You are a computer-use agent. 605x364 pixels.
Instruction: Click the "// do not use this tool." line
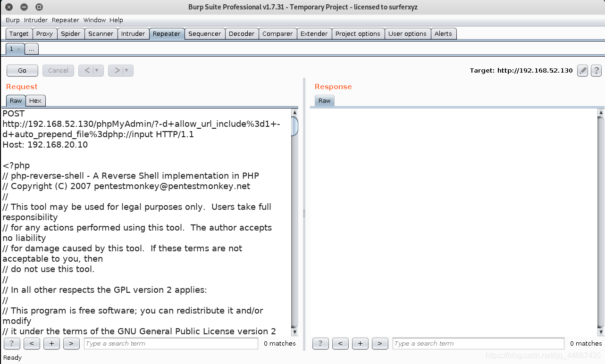[x=49, y=269]
